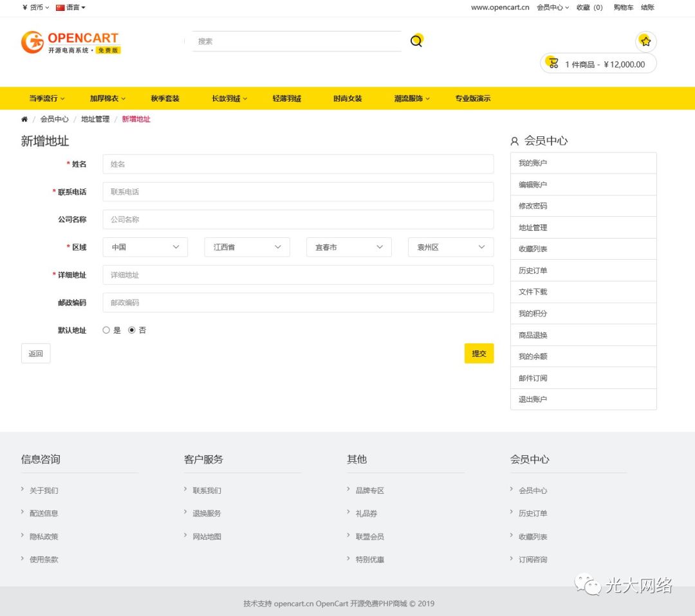Expand the district dropdown 袁州区
Image resolution: width=695 pixels, height=616 pixels.
[x=450, y=247]
